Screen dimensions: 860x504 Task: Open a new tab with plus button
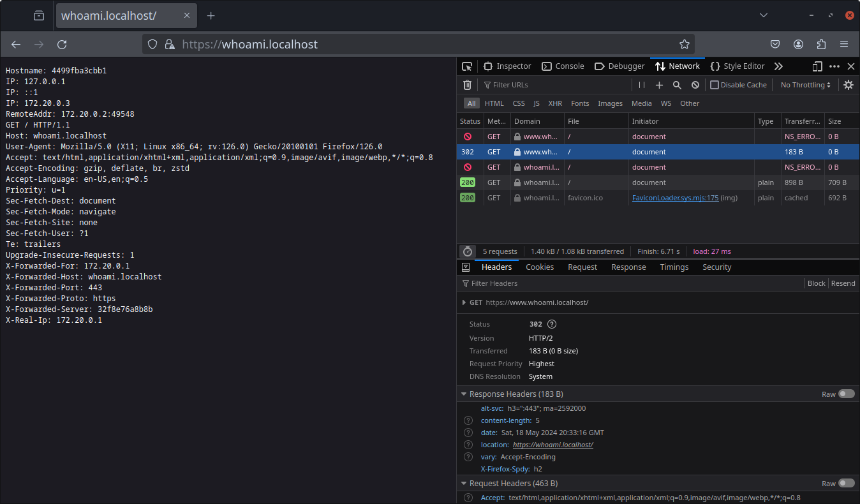[211, 15]
